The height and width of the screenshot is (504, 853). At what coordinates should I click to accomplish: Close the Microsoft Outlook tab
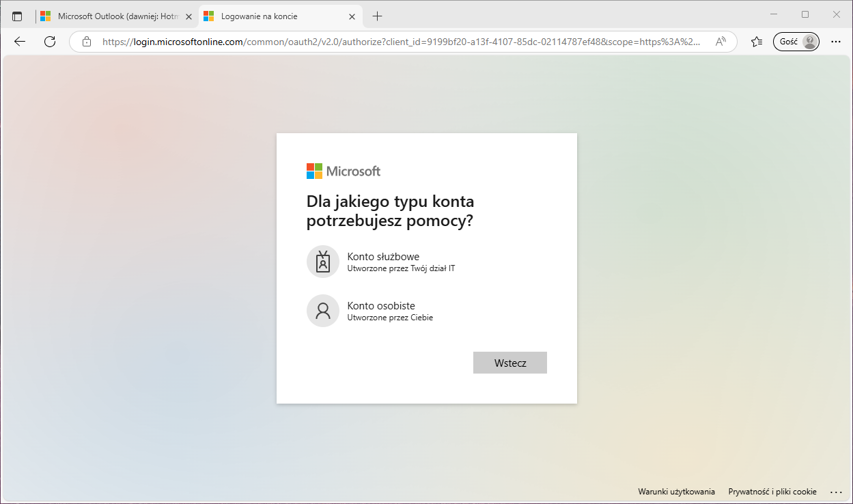[189, 16]
